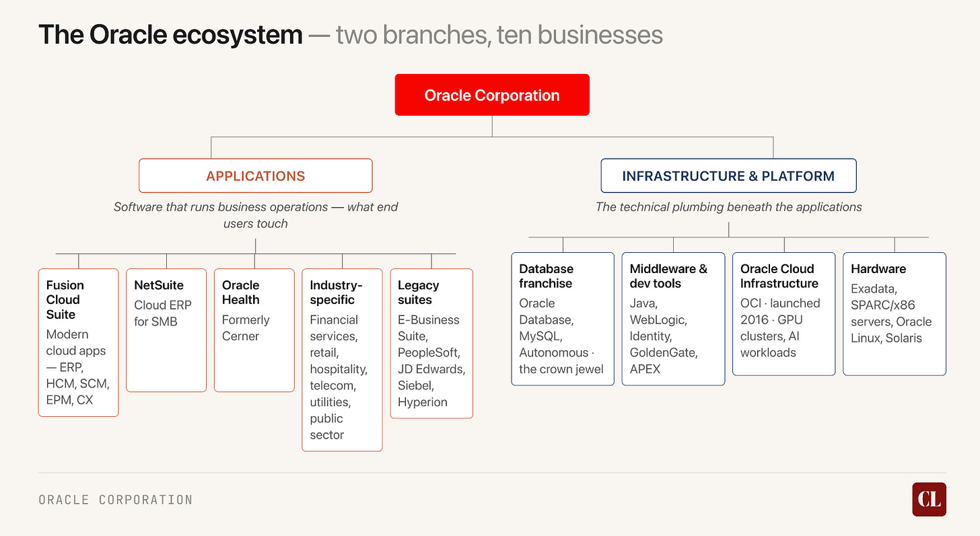Viewport: 980px width, 536px height.
Task: Click the NetSuite card heading
Action: [159, 285]
